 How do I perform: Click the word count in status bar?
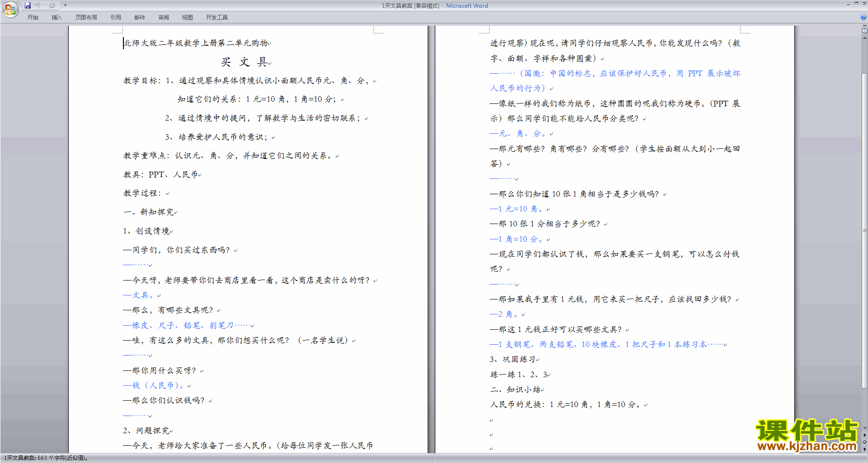45,458
